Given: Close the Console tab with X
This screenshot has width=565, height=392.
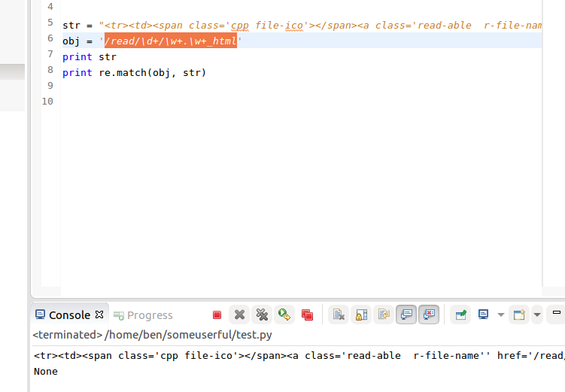Looking at the screenshot, I should pyautogui.click(x=99, y=315).
